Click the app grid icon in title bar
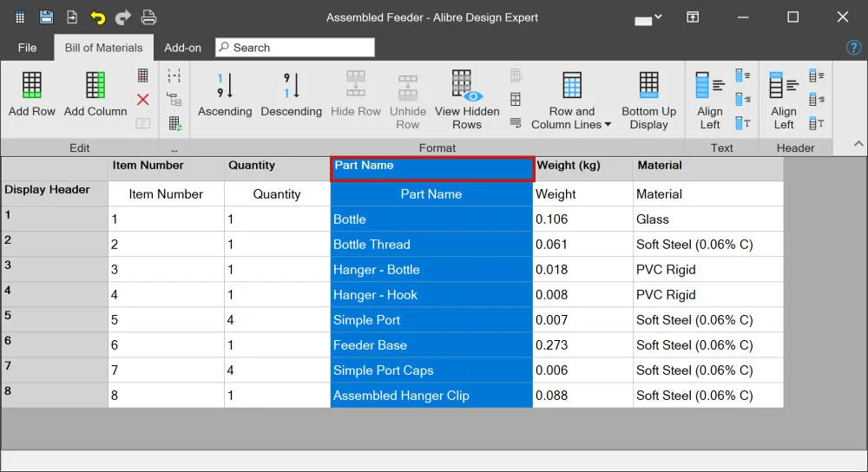The width and height of the screenshot is (868, 472). click(x=20, y=17)
